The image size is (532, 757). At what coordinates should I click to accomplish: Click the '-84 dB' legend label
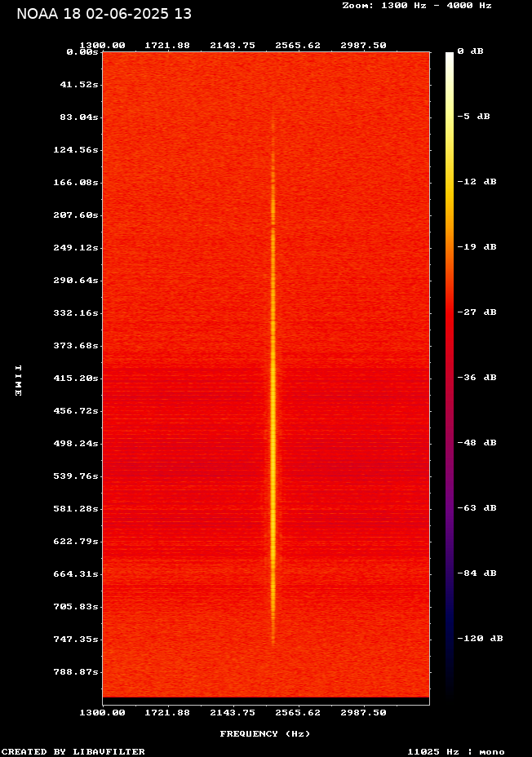[477, 573]
